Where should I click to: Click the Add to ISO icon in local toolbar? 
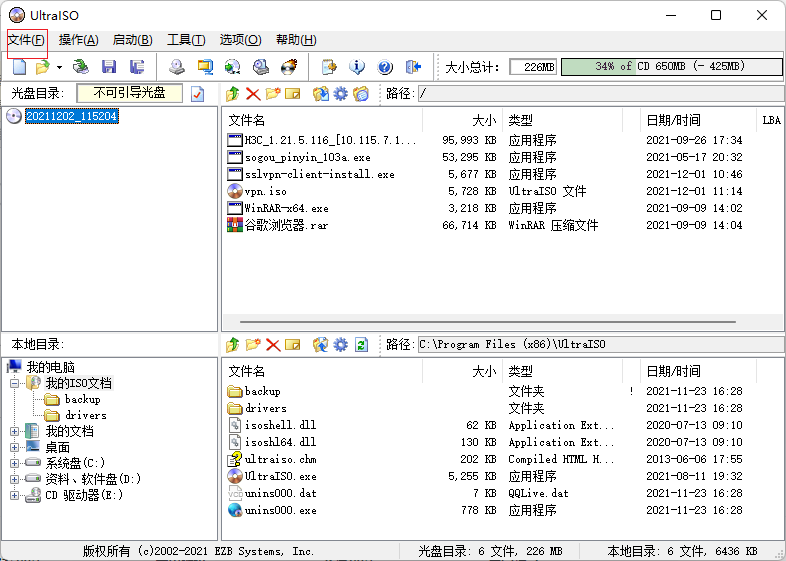pyautogui.click(x=321, y=344)
